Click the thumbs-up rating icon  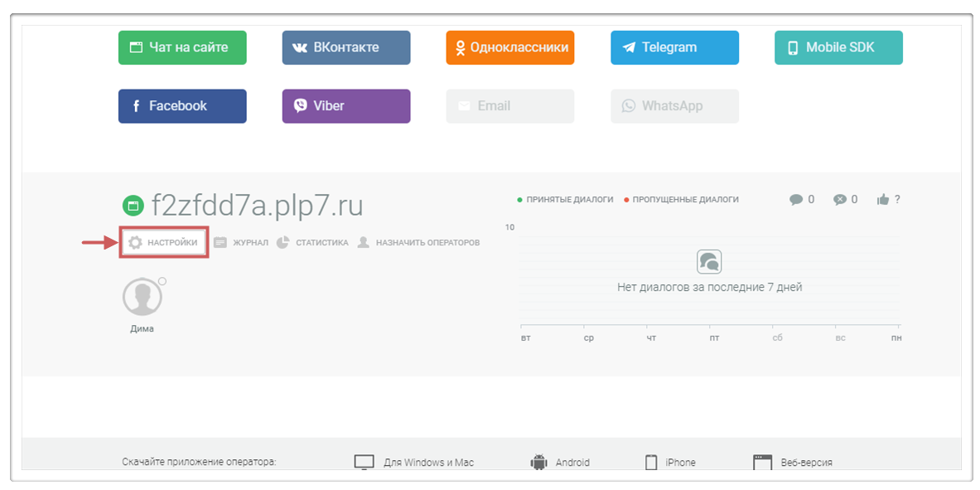(x=883, y=200)
